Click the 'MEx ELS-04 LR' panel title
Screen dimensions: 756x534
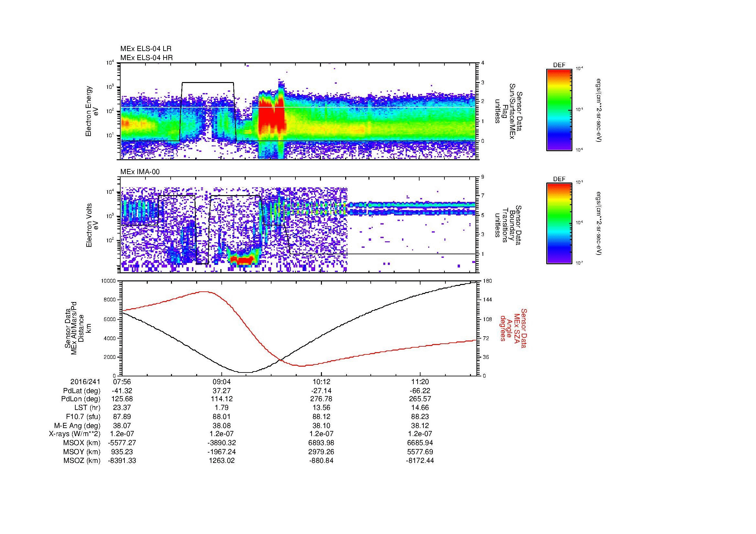pos(145,49)
